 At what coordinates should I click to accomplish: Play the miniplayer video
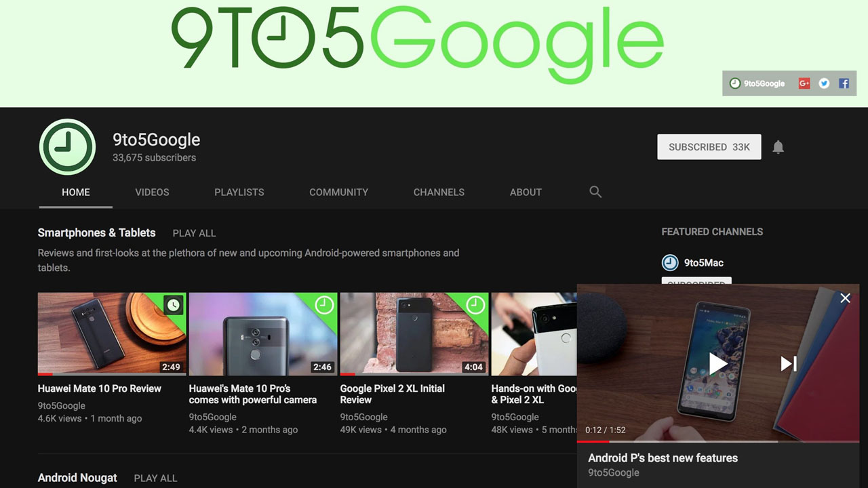718,363
